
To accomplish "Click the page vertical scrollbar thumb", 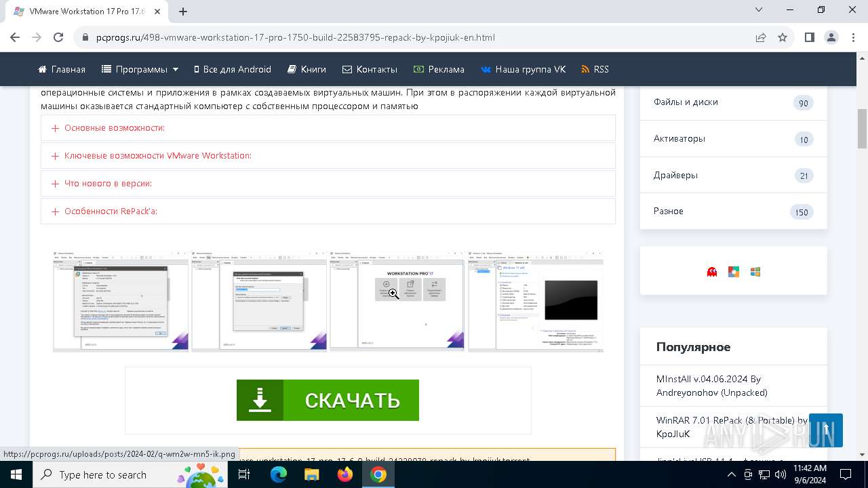I will [863, 129].
